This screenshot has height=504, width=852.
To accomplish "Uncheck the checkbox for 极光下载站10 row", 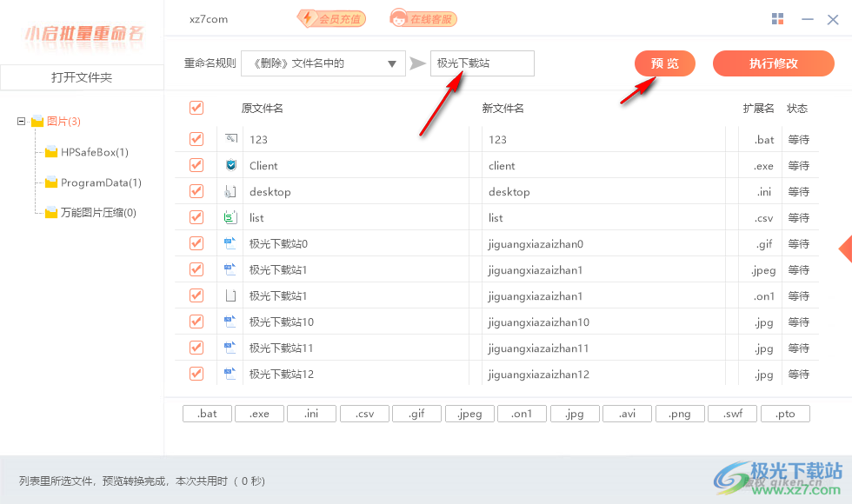I will tap(196, 322).
